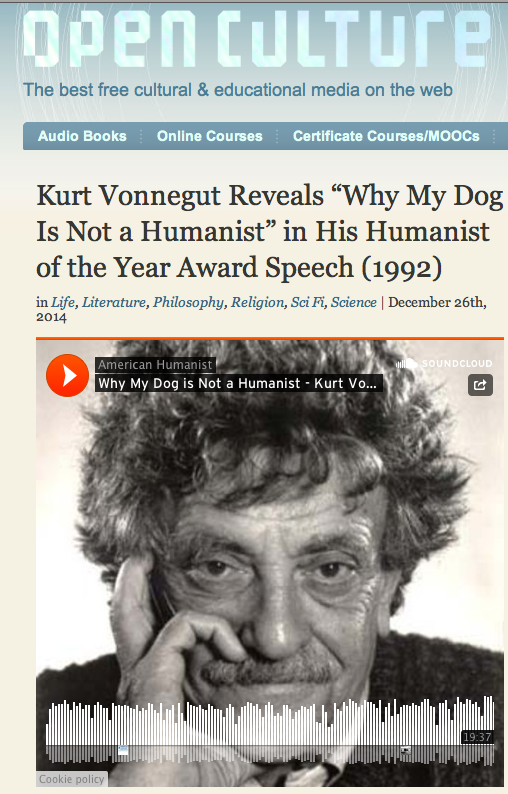The height and width of the screenshot is (794, 508).
Task: Open Certificate Courses/MOOCs menu item
Action: click(x=386, y=136)
